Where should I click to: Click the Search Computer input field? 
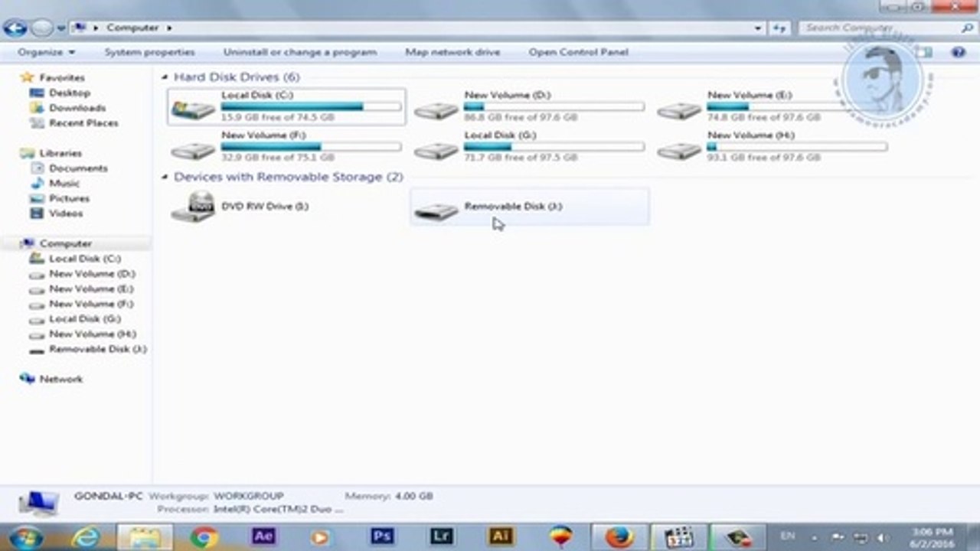pyautogui.click(x=888, y=28)
